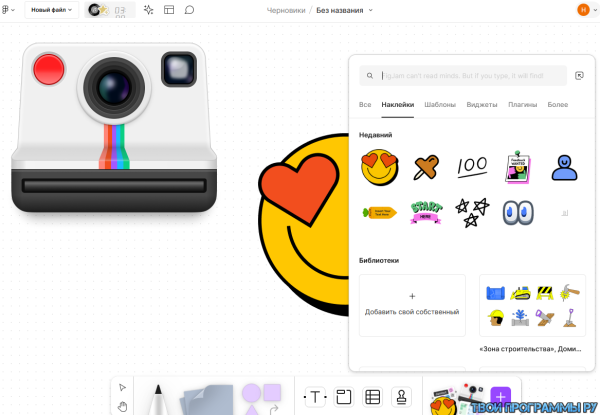The height and width of the screenshot is (415, 600).
Task: Select the Text tool
Action: click(x=315, y=397)
